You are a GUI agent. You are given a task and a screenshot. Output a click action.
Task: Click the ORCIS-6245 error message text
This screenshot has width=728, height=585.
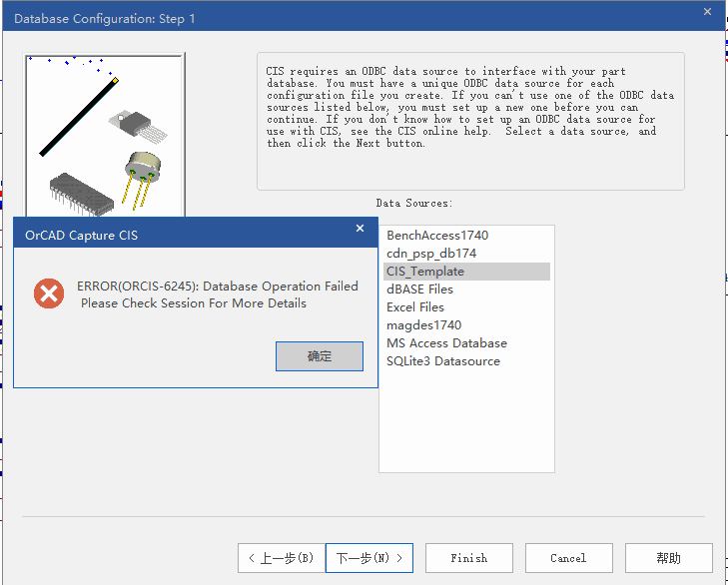(218, 294)
